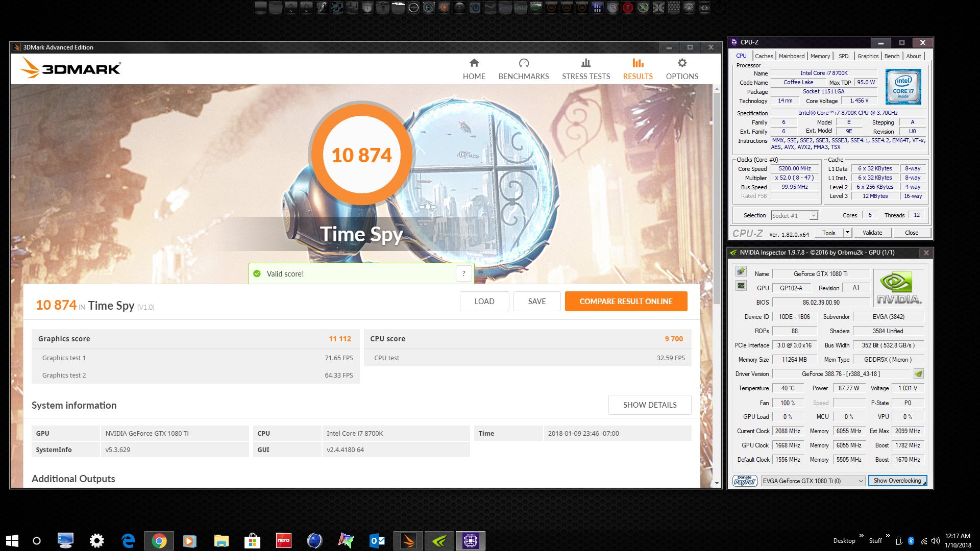Open File Explorer from the taskbar

click(221, 541)
